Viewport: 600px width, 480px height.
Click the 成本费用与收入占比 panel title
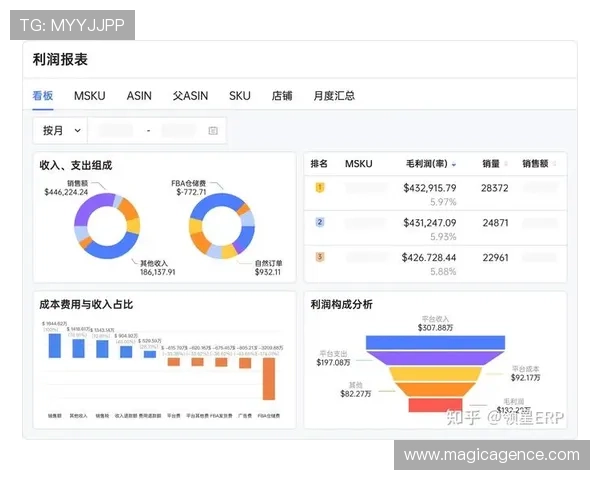click(86, 304)
